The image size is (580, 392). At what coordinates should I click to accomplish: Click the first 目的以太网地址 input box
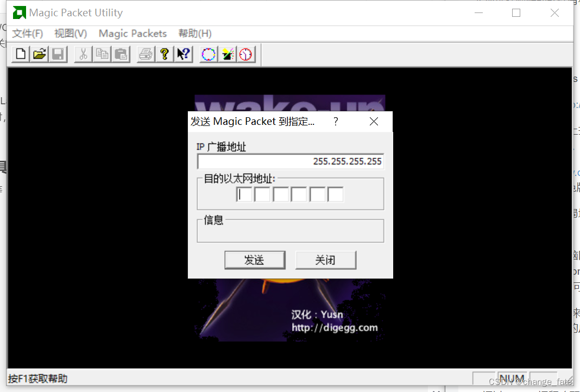244,194
